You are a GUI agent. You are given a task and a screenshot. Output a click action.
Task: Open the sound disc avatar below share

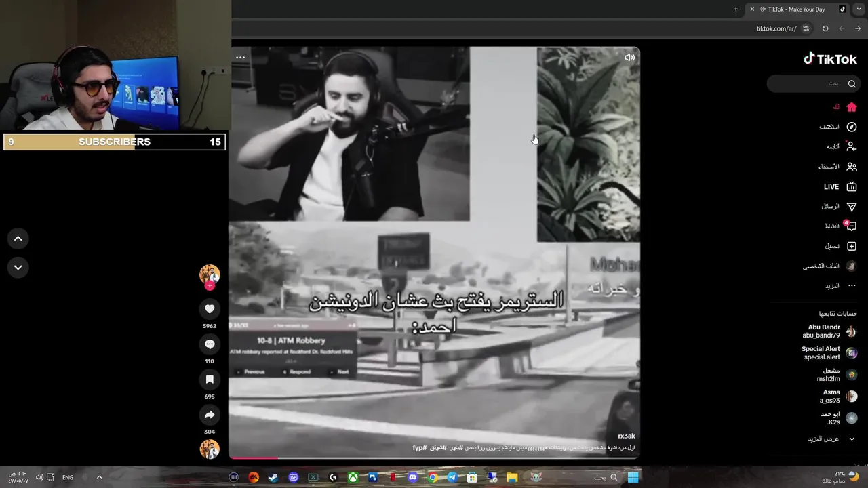[x=210, y=449]
